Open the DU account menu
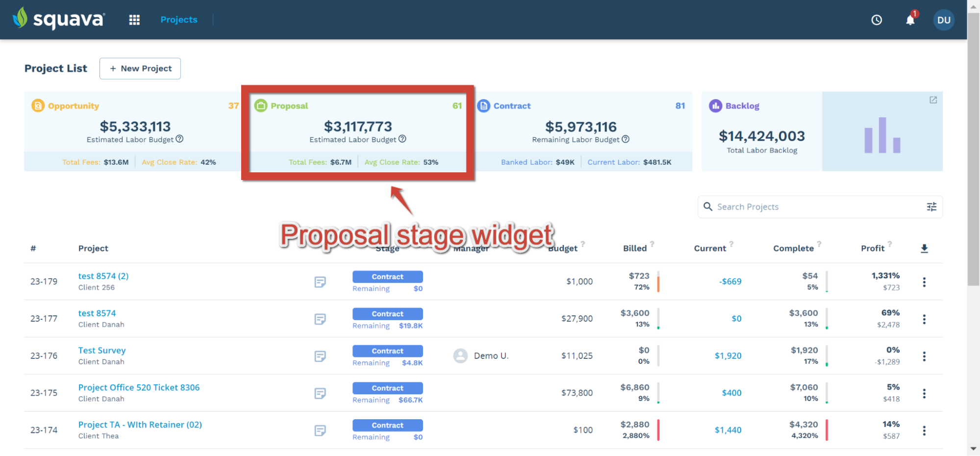 coord(944,20)
